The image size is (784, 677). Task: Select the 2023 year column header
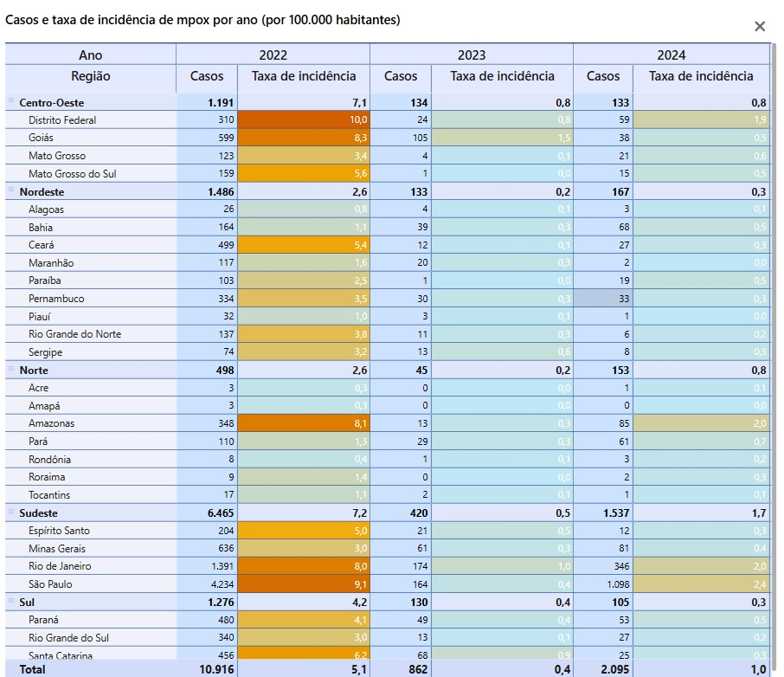tap(471, 55)
